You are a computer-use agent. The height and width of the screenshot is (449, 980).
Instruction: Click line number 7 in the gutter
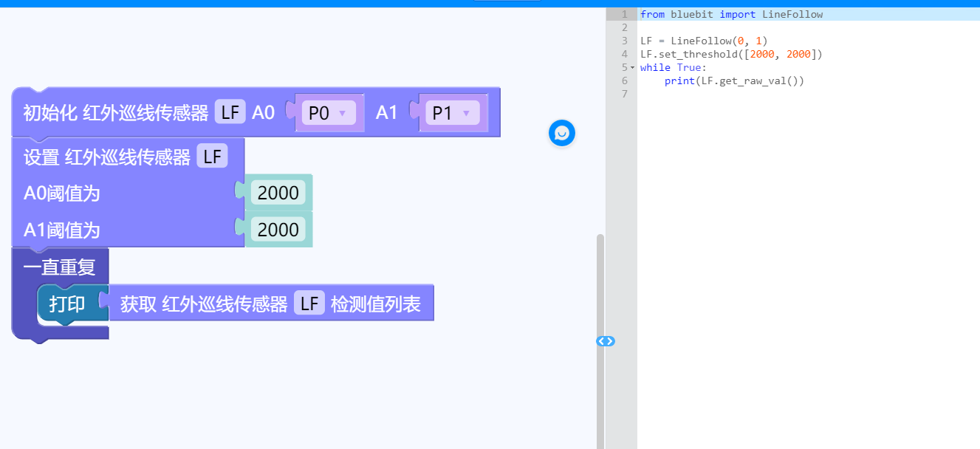pos(625,94)
